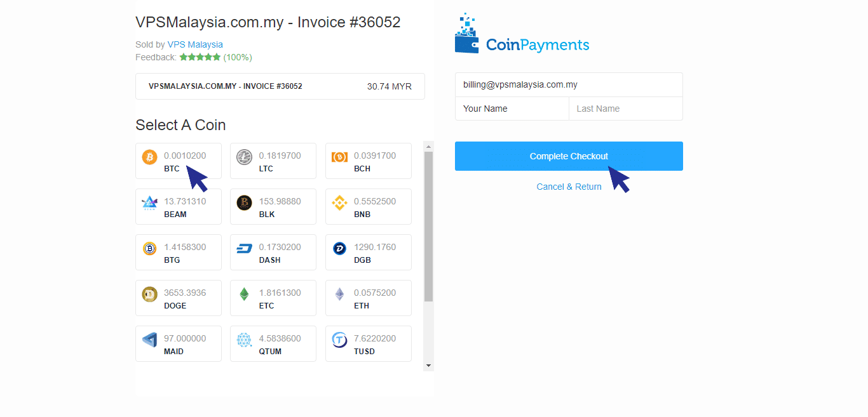
Task: Open the VPS Malaysia seller link
Action: (x=195, y=44)
